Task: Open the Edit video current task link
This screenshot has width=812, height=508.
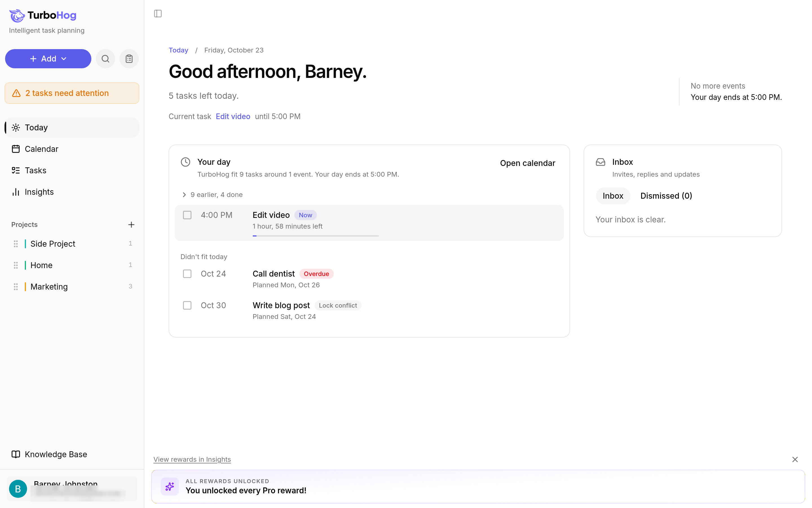Action: (233, 117)
